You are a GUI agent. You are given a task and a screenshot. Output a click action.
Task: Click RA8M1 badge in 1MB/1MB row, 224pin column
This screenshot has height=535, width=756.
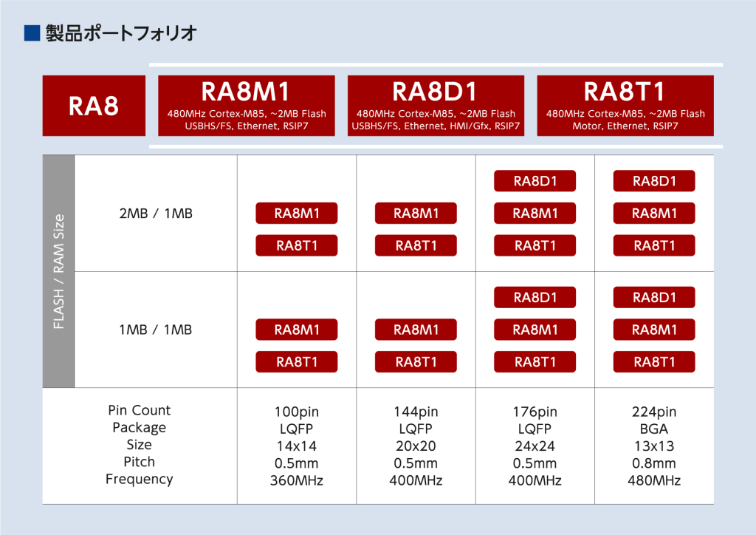pos(654,330)
